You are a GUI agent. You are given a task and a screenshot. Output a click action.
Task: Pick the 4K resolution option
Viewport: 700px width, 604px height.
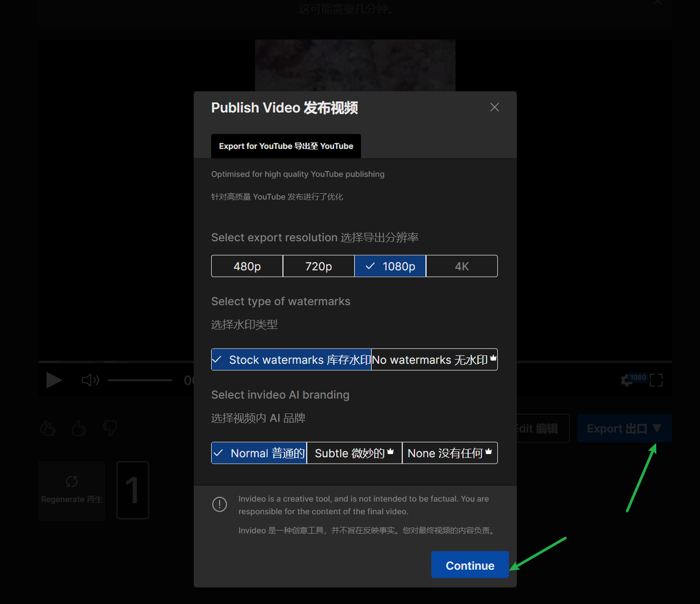(462, 266)
